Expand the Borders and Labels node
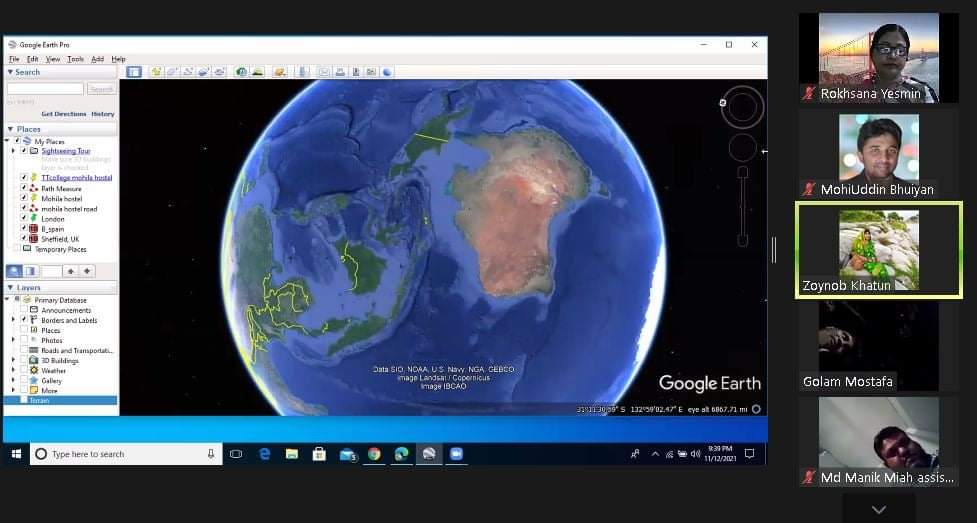Viewport: 977px width, 523px height. click(x=14, y=320)
